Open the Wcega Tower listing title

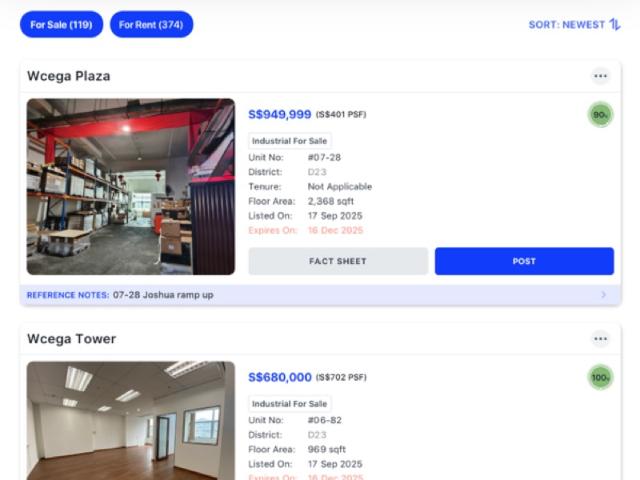[x=71, y=339]
